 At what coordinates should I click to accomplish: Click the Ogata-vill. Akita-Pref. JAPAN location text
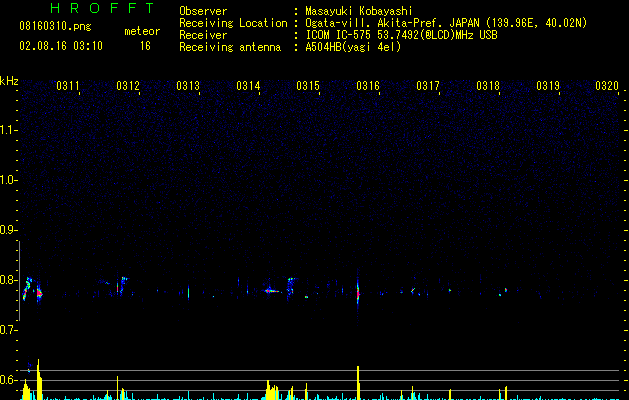pyautogui.click(x=446, y=23)
